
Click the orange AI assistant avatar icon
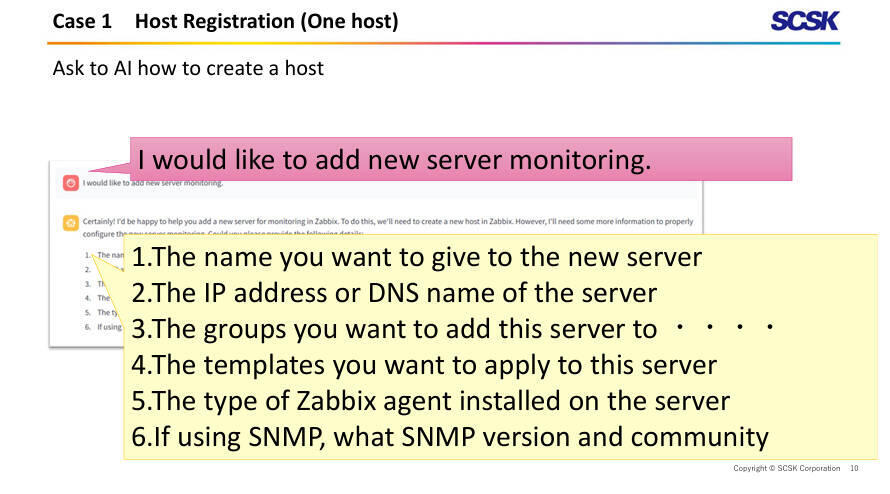[70, 223]
